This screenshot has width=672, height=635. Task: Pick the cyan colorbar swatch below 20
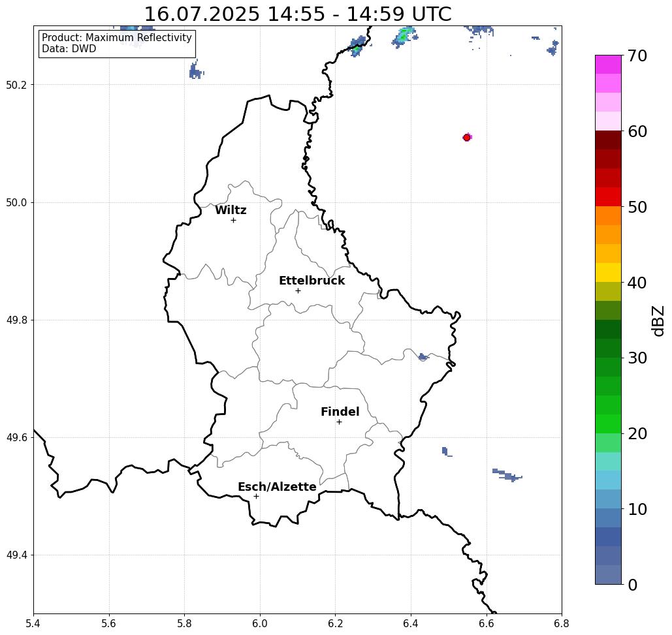(608, 461)
